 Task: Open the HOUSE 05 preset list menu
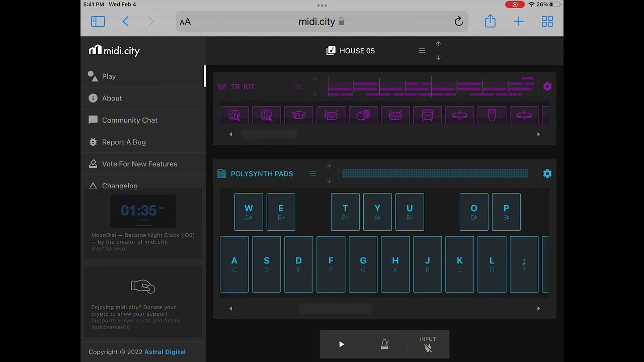click(x=422, y=51)
